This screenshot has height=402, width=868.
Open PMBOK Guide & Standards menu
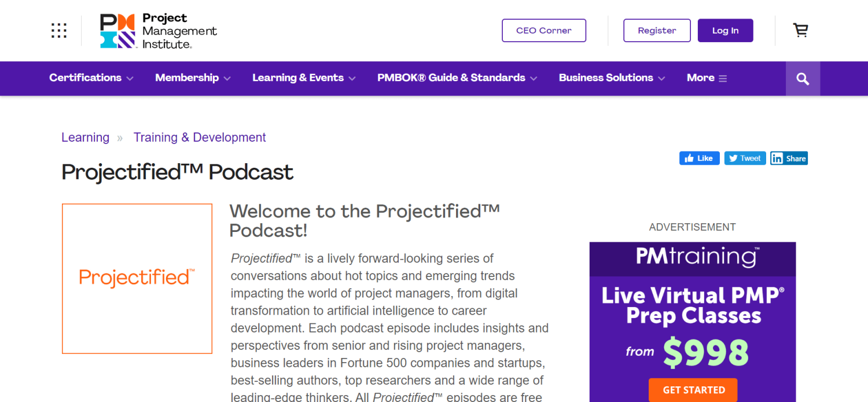(457, 78)
